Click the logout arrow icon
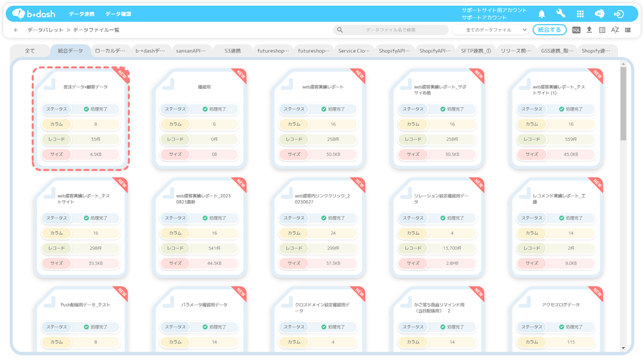The image size is (644, 362). (x=619, y=14)
